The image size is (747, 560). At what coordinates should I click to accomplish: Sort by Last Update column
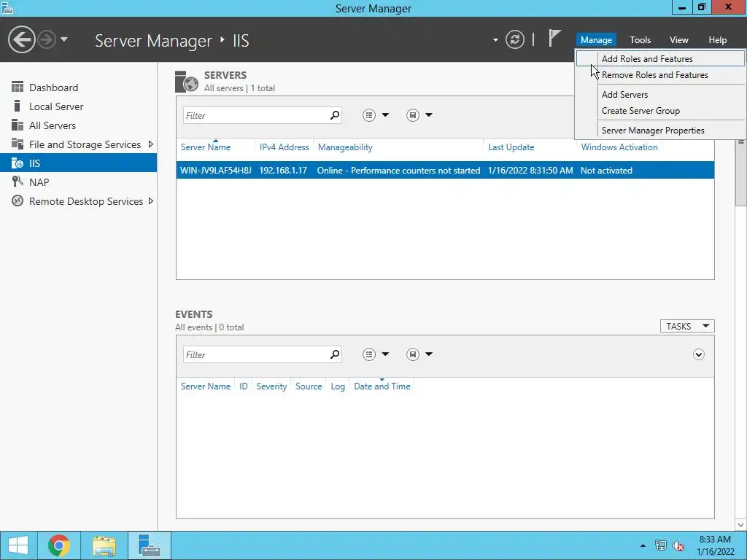pos(511,147)
